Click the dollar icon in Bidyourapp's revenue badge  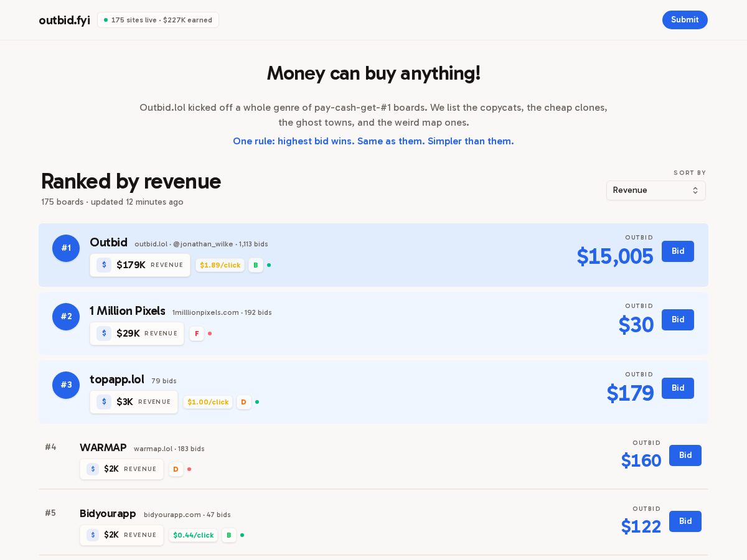(93, 535)
